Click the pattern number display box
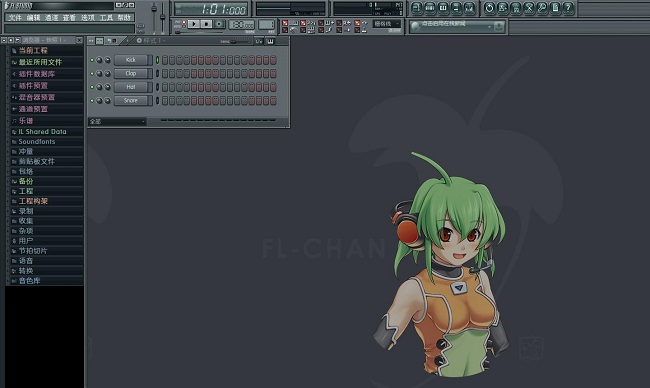 pyautogui.click(x=266, y=24)
